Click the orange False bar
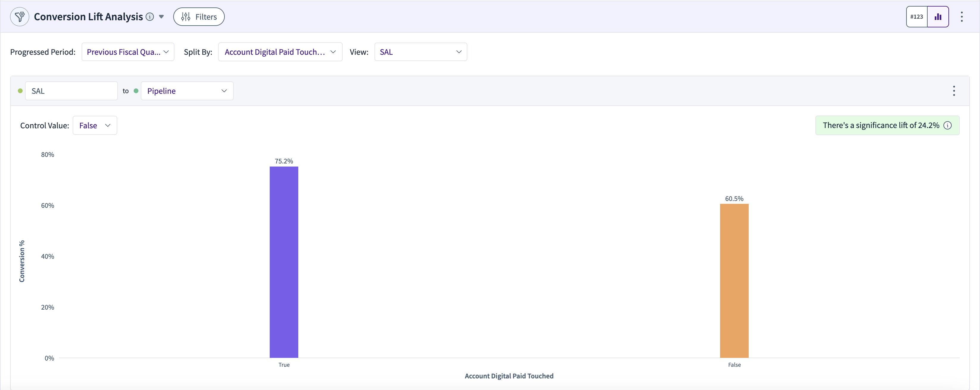The height and width of the screenshot is (390, 980). [x=734, y=281]
